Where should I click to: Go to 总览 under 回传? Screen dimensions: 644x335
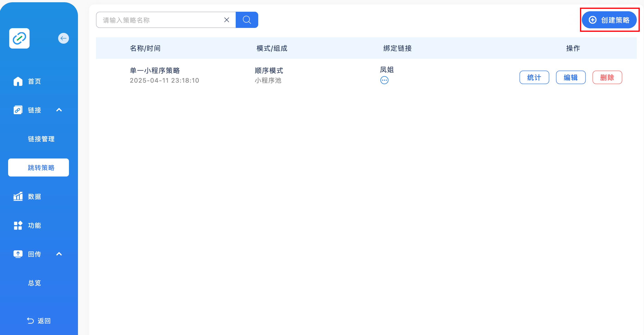34,283
